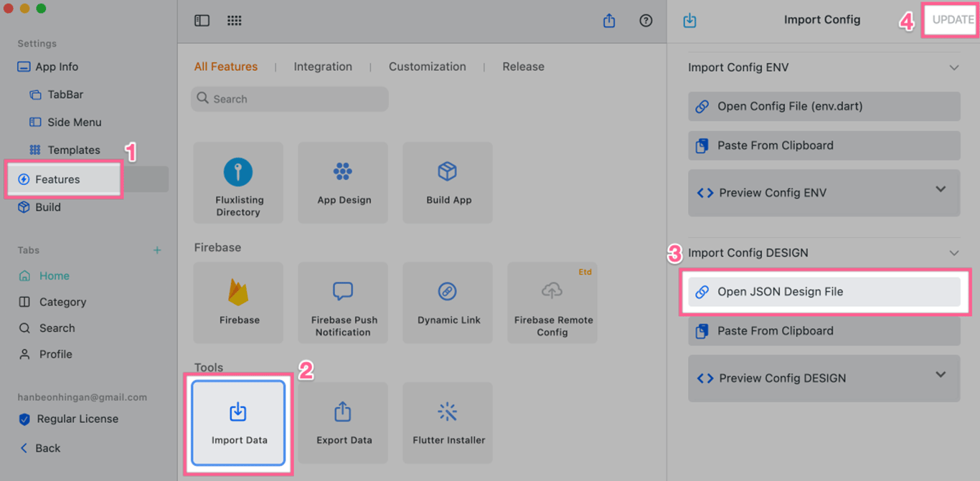Click the share upload icon in toolbar
Image resolution: width=980 pixels, height=481 pixels.
tap(609, 21)
